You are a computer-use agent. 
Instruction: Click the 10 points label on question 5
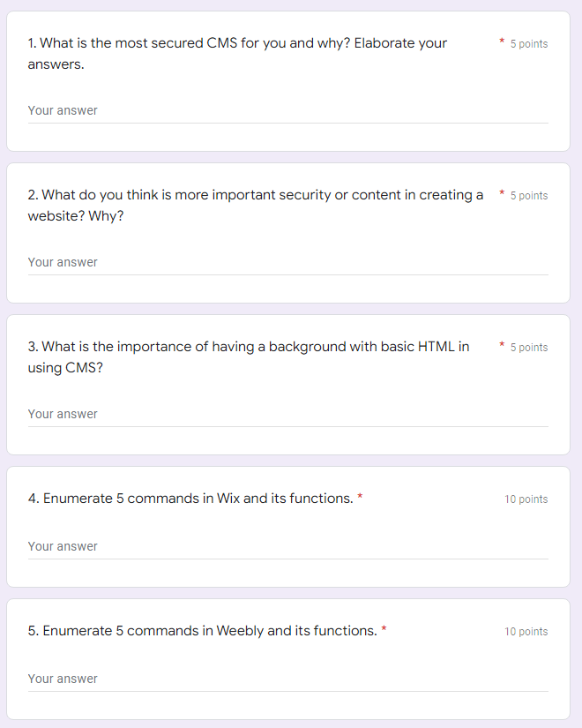point(526,631)
